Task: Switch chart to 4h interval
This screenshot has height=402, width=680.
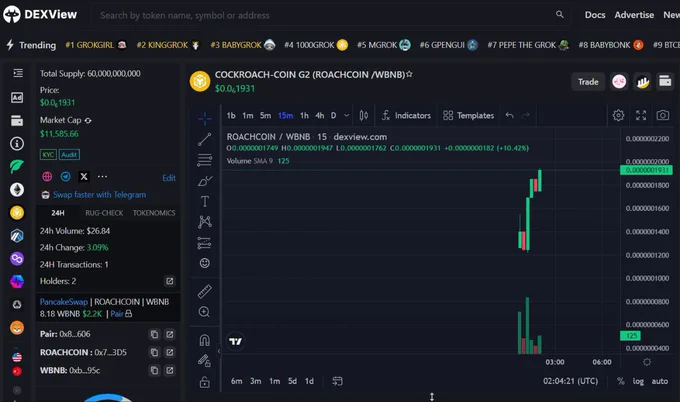Action: 320,115
